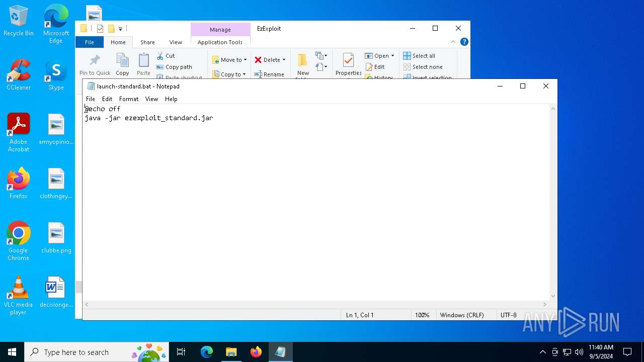Open File Explorer from the taskbar
The height and width of the screenshot is (362, 644).
click(231, 352)
